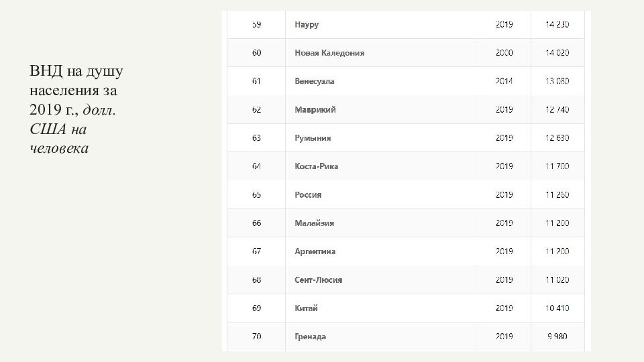644x362 pixels.
Task: Select year 2000 in Новая Каледония row
Action: click(x=504, y=53)
